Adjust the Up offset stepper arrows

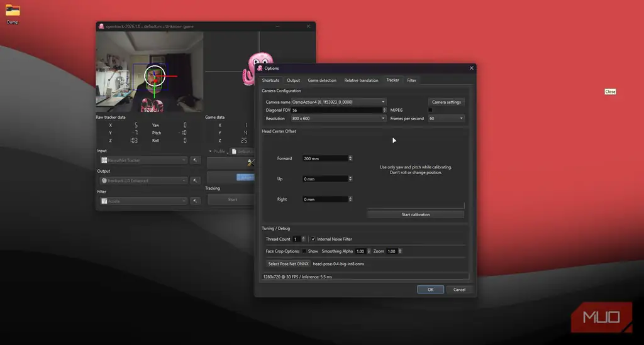350,179
